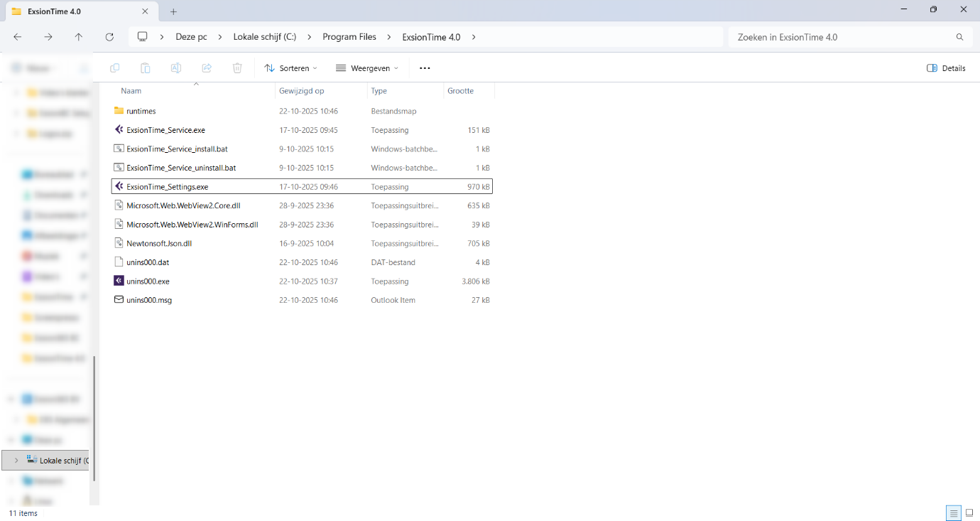980x521 pixels.
Task: Expand Lokale schijf (C:) in the sidebar
Action: tap(16, 461)
